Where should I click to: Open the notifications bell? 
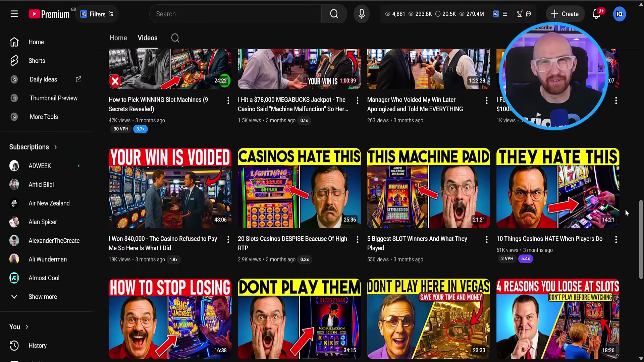click(x=596, y=14)
